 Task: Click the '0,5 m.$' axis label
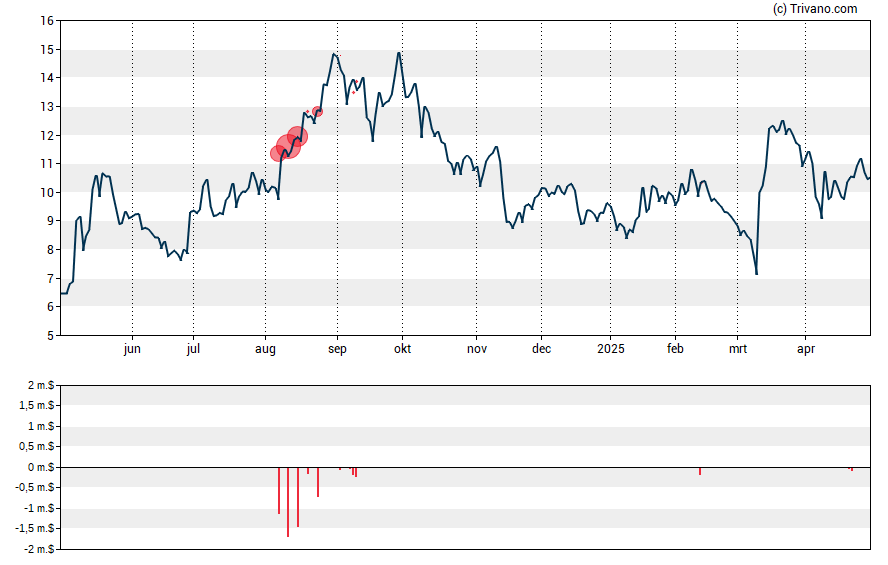37,447
